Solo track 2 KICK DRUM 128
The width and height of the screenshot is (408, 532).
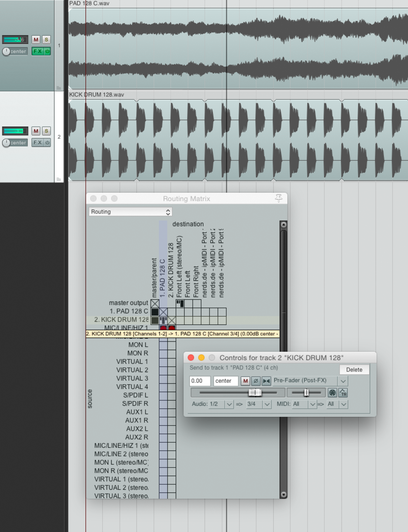[x=46, y=131]
